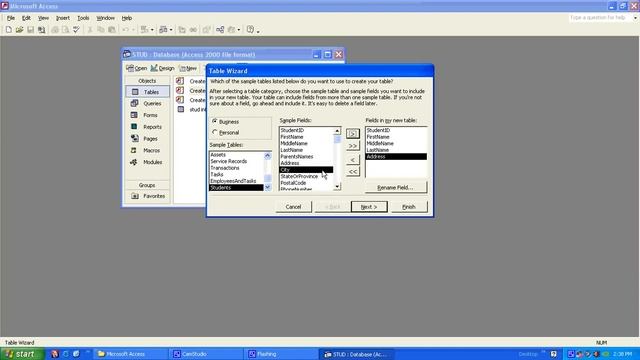640x360 pixels.
Task: Click the Open folder toolbar icon
Action: (19, 29)
